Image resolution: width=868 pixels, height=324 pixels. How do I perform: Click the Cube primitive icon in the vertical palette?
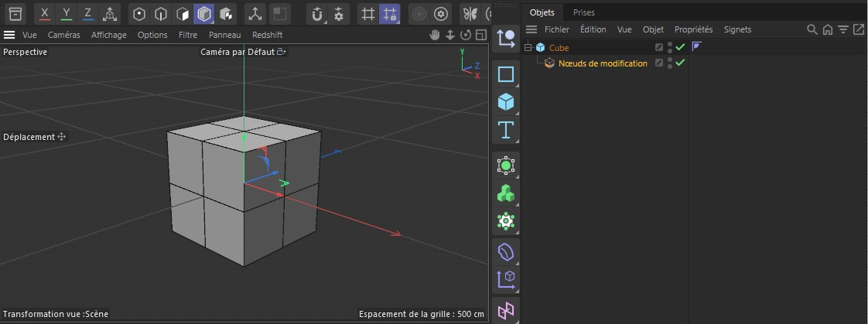coord(506,102)
